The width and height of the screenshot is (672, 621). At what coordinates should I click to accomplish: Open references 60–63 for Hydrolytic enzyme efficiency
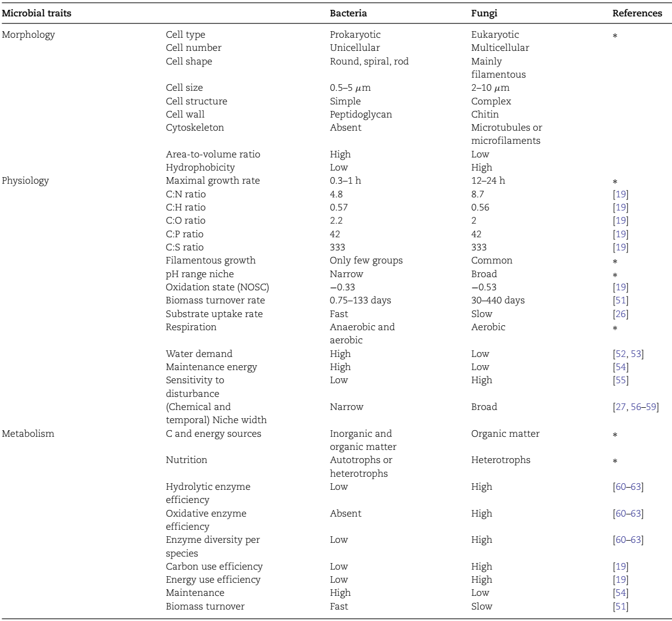coord(628,487)
